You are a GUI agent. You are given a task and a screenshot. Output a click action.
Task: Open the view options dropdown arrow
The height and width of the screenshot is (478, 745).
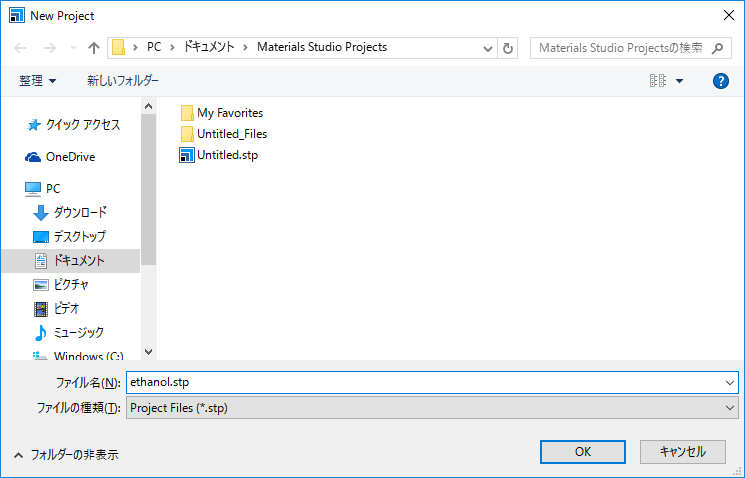[680, 81]
